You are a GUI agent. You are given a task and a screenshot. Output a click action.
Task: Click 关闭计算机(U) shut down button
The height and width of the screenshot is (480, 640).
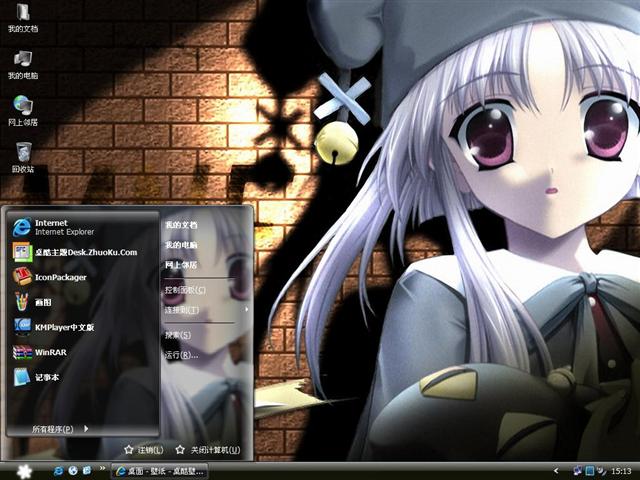[x=208, y=450]
